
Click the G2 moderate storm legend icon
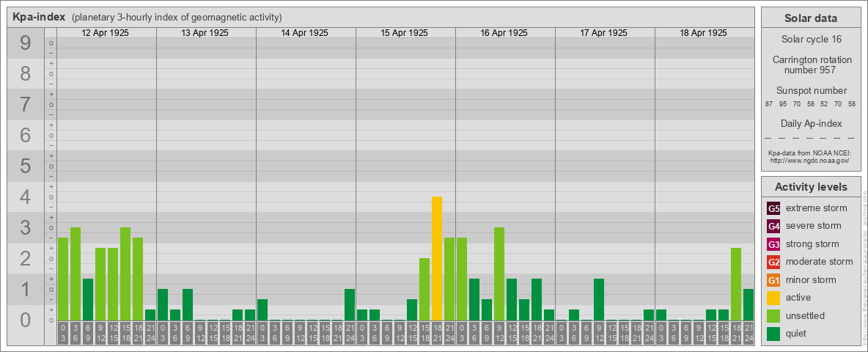click(773, 262)
